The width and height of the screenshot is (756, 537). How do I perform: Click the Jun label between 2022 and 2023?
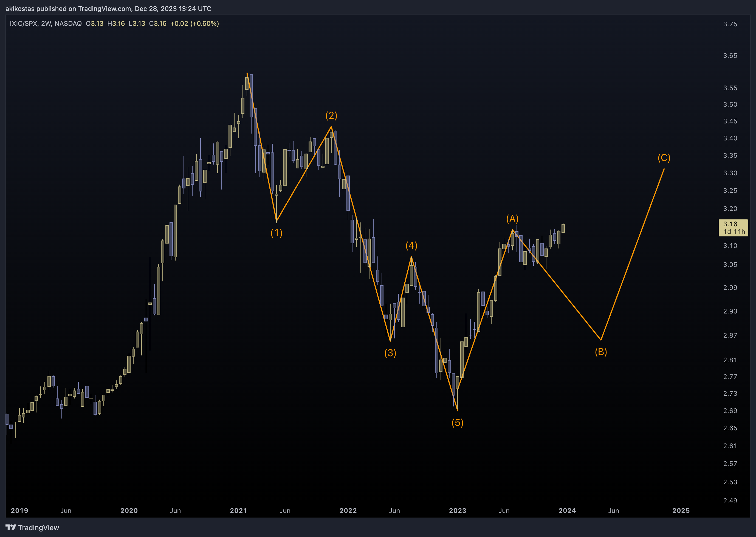click(x=394, y=511)
